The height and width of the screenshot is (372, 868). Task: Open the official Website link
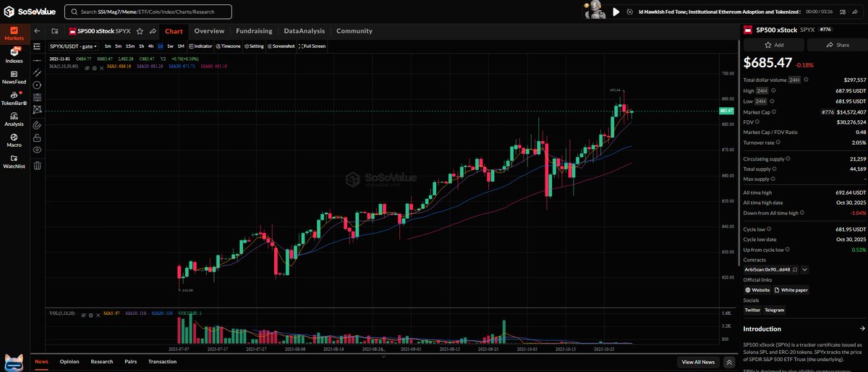(757, 289)
